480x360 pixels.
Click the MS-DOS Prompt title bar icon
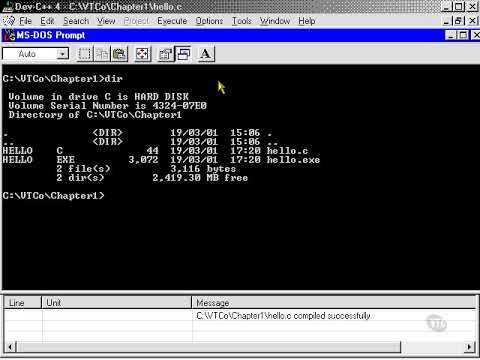pos(9,35)
